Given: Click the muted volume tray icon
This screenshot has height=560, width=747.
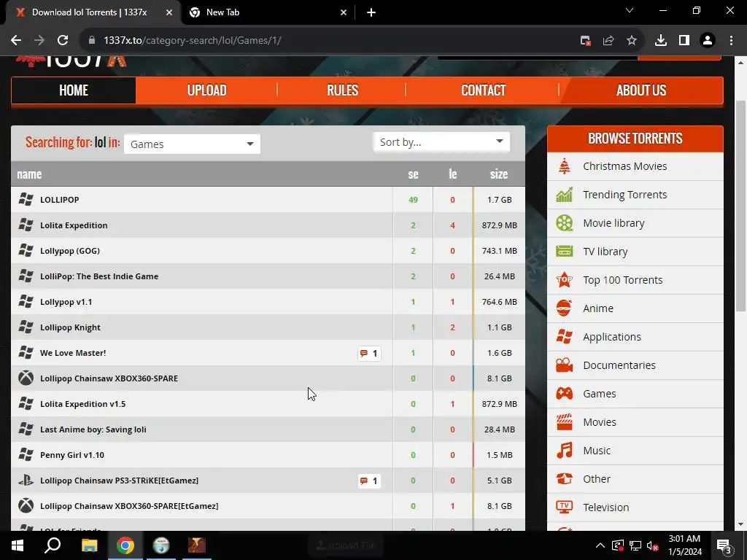Looking at the screenshot, I should tap(652, 545).
